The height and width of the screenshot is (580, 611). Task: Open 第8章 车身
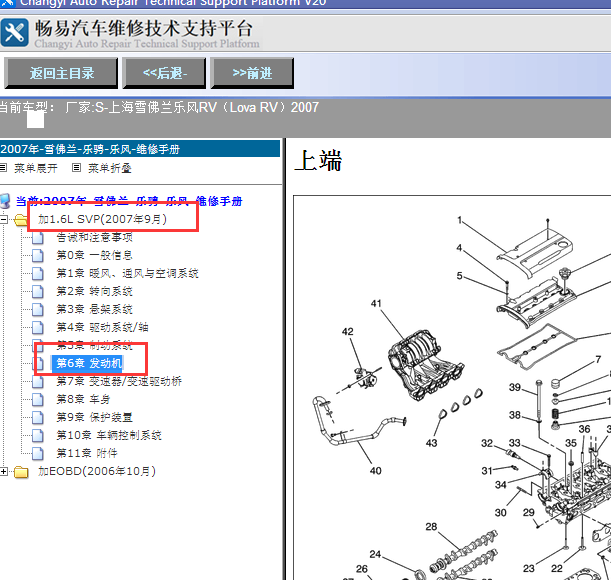click(83, 399)
